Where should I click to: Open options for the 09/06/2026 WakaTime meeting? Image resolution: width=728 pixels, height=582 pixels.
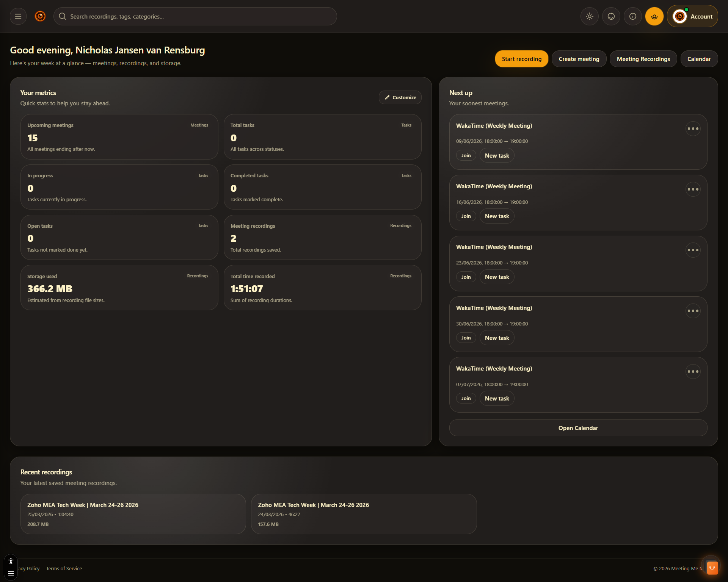click(x=693, y=129)
